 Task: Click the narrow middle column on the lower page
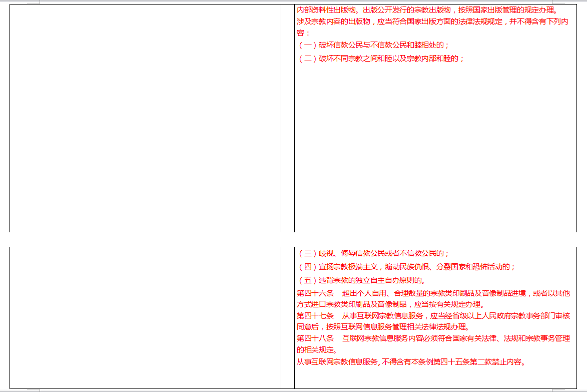pos(288,317)
